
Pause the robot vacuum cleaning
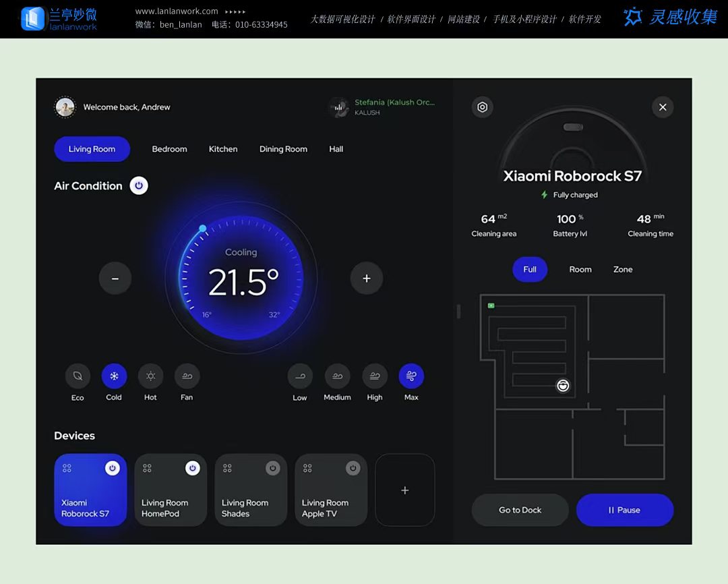coord(624,510)
